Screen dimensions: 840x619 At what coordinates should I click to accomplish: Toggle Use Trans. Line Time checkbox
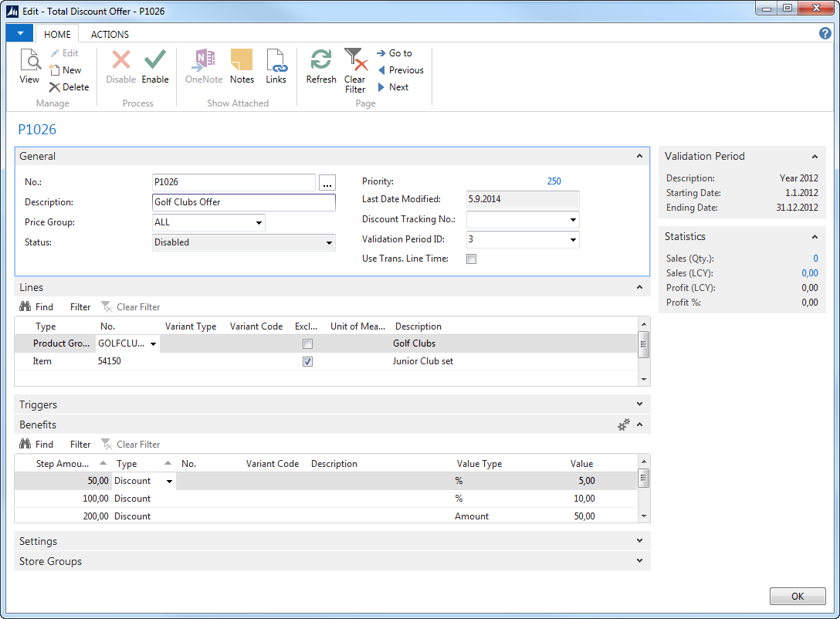point(472,259)
